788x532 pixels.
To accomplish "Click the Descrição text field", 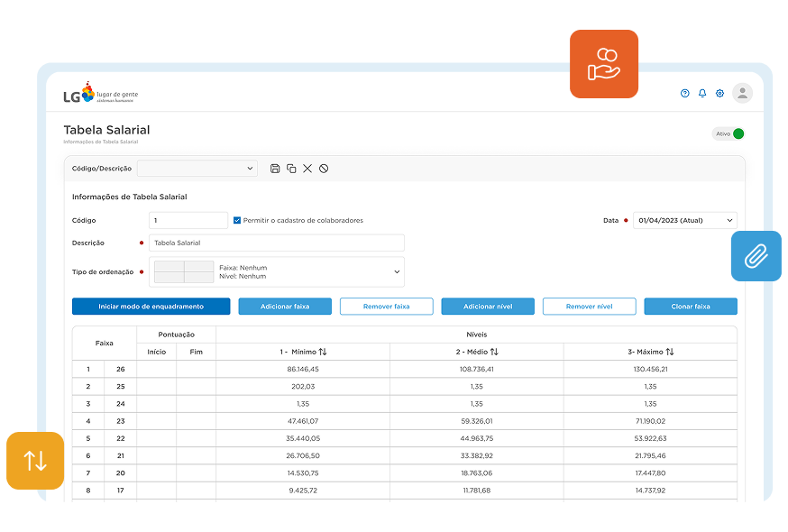I will click(276, 243).
